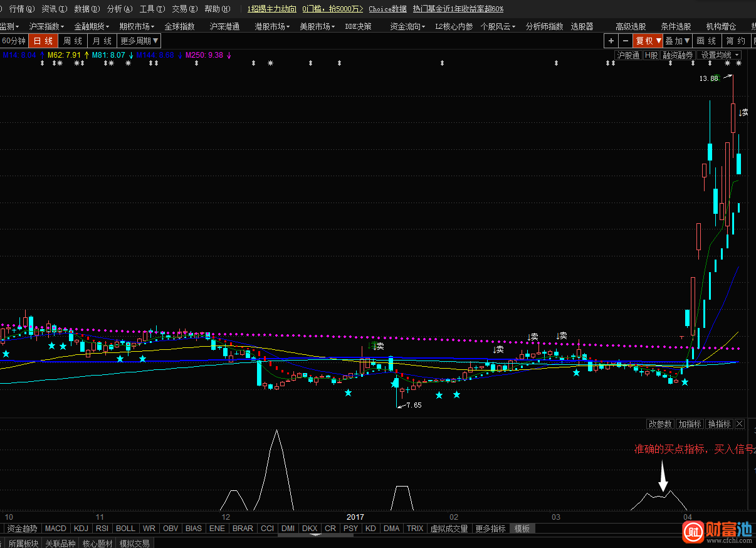The image size is (756, 548).
Task: Click the plus zoom-in chart button
Action: point(611,41)
